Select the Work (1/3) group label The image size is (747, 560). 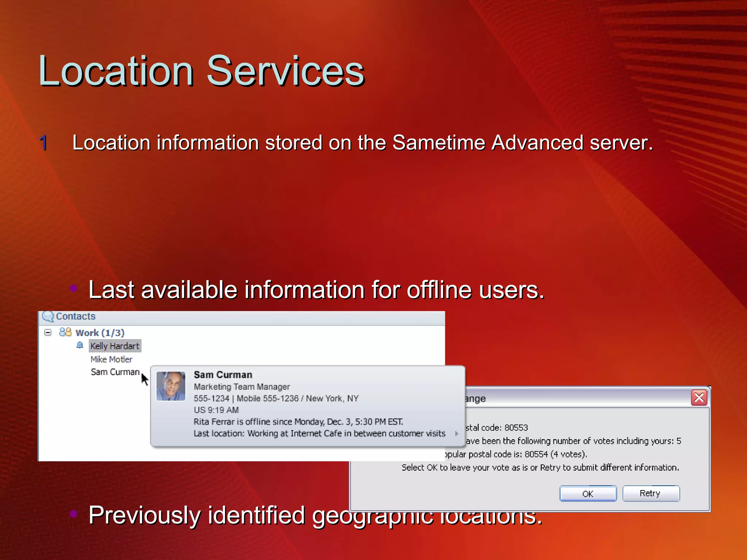point(100,333)
